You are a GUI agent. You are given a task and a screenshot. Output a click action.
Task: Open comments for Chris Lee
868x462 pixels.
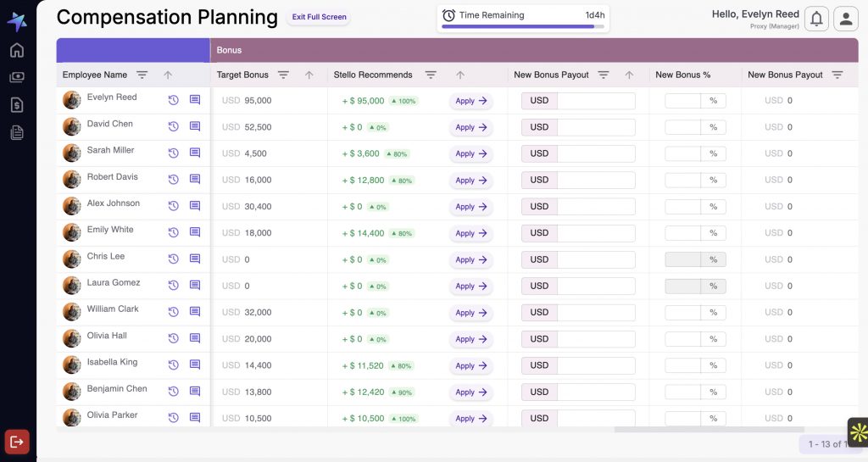pos(195,259)
